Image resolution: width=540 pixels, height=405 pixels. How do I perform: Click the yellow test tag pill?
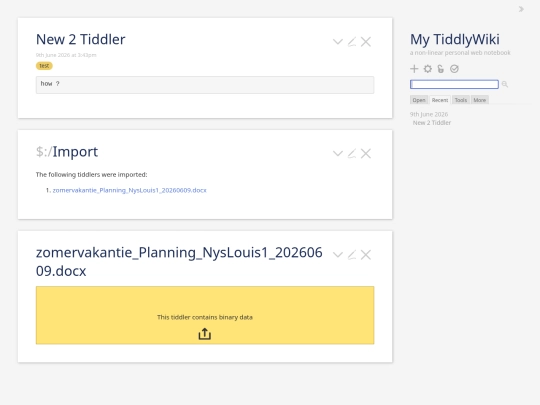[44, 66]
